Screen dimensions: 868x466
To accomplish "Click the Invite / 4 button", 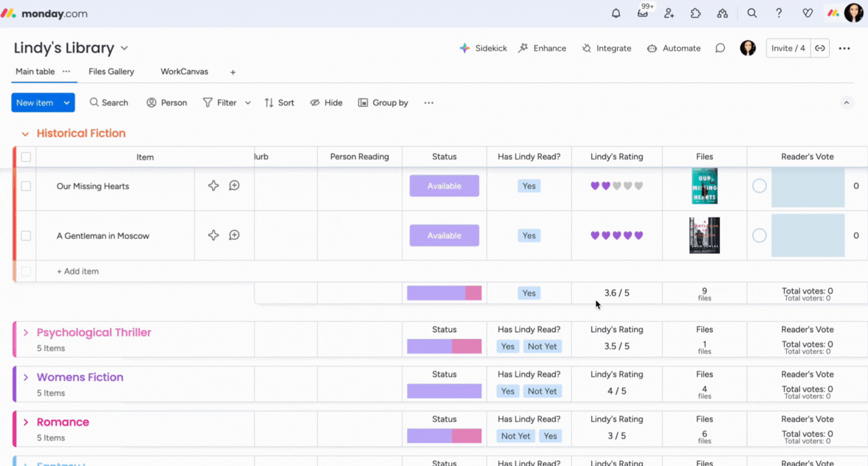I will click(x=788, y=48).
